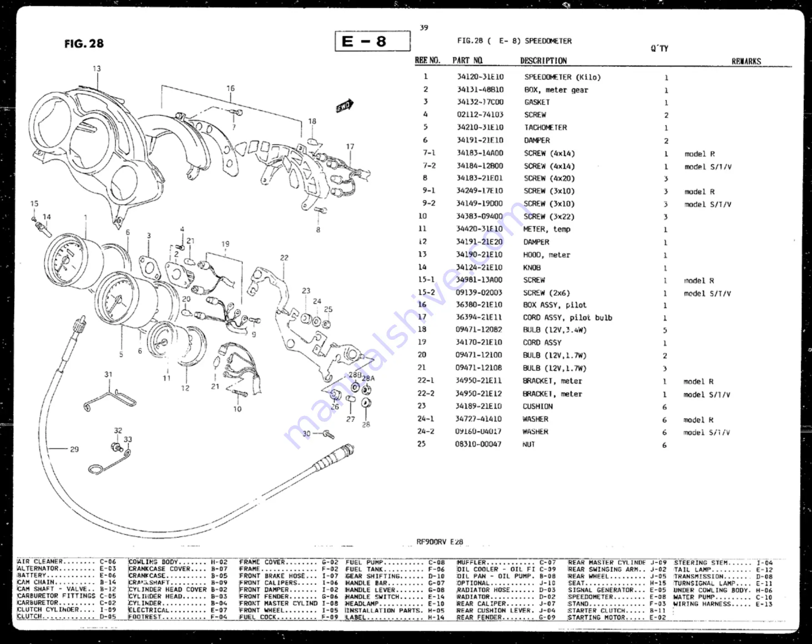Click callout number 30 beside the bolt
Viewport: 812px width, 644px height.
click(307, 434)
